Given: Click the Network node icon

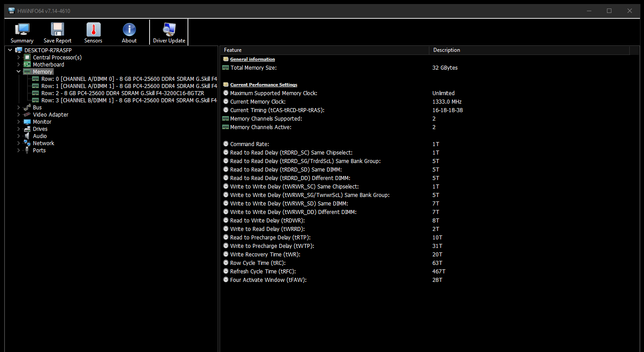Looking at the screenshot, I should 27,143.
